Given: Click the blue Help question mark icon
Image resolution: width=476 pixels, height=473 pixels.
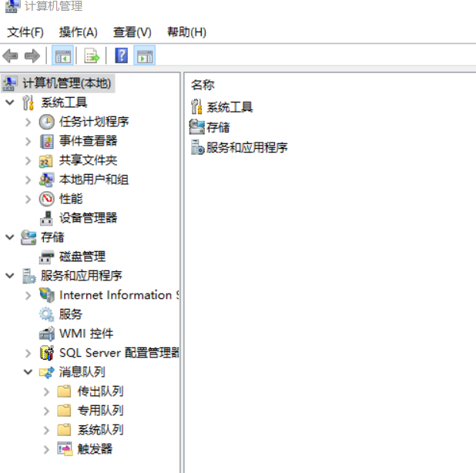Looking at the screenshot, I should [x=121, y=55].
